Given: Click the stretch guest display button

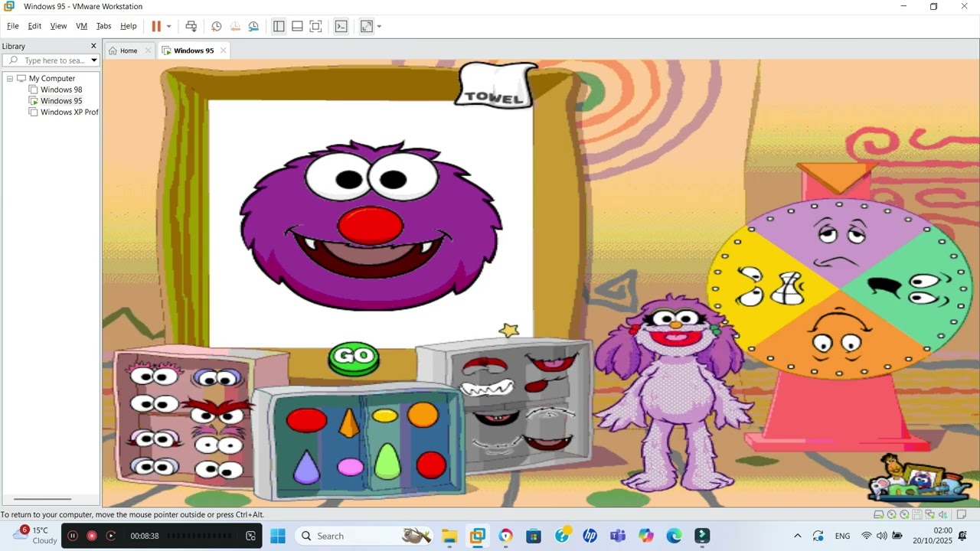Looking at the screenshot, I should click(367, 26).
